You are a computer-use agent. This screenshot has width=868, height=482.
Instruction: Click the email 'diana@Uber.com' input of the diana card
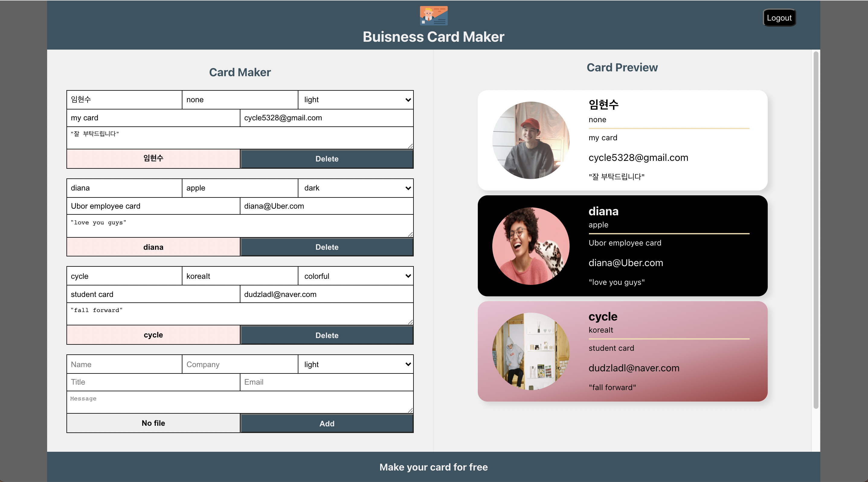[326, 206]
